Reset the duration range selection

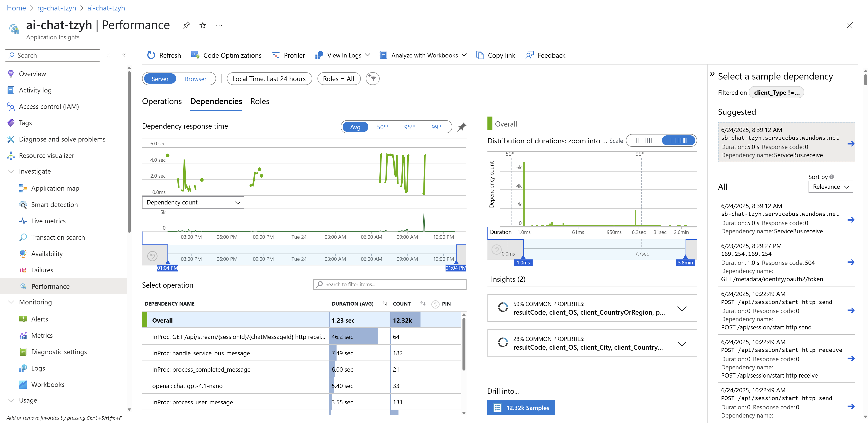coord(496,250)
